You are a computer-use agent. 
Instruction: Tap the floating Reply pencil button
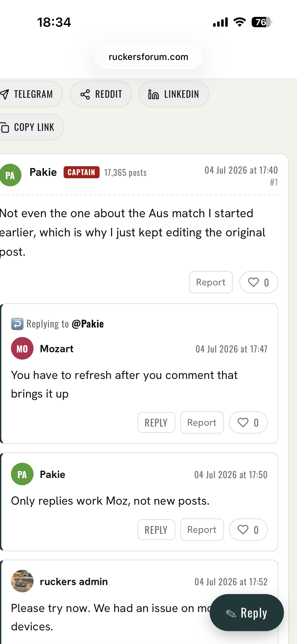click(247, 613)
